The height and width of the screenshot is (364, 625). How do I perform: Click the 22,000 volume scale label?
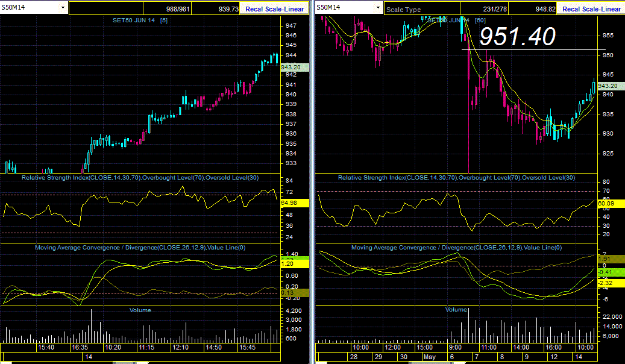click(612, 316)
